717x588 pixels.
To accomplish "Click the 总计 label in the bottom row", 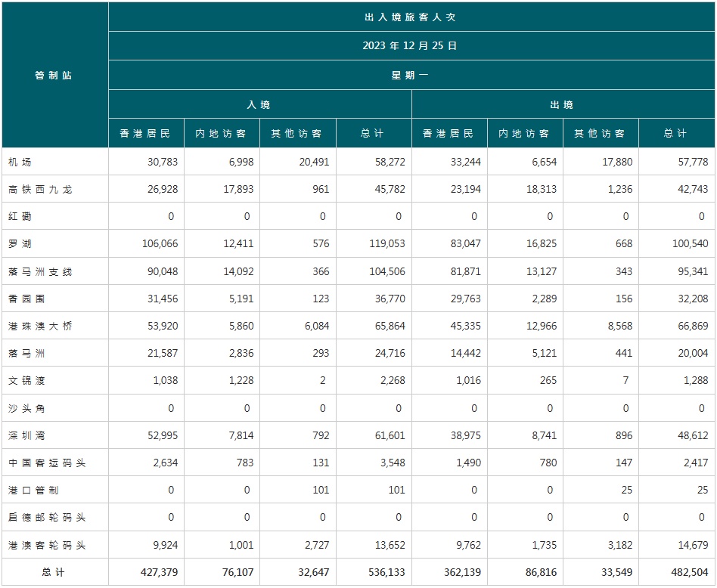I will (54, 573).
